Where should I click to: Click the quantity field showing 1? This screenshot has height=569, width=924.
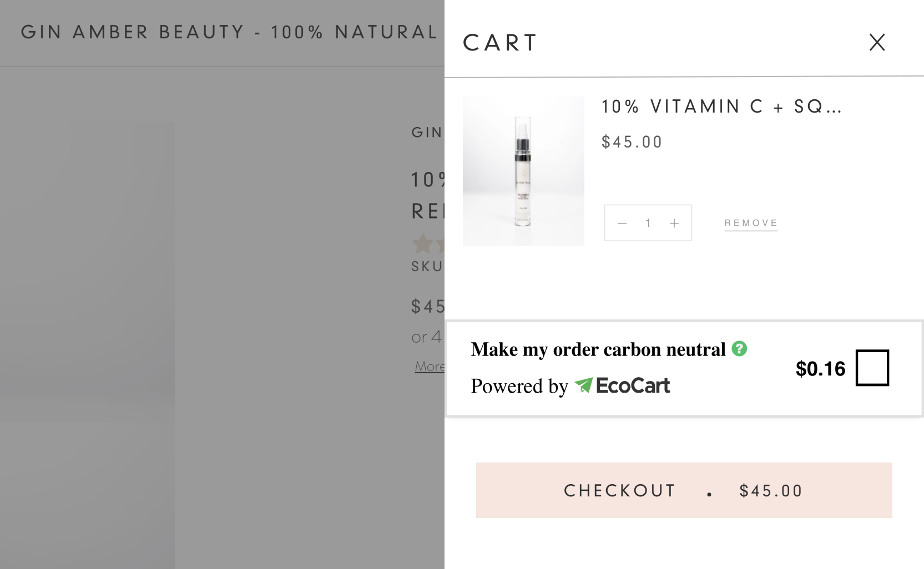pos(648,223)
